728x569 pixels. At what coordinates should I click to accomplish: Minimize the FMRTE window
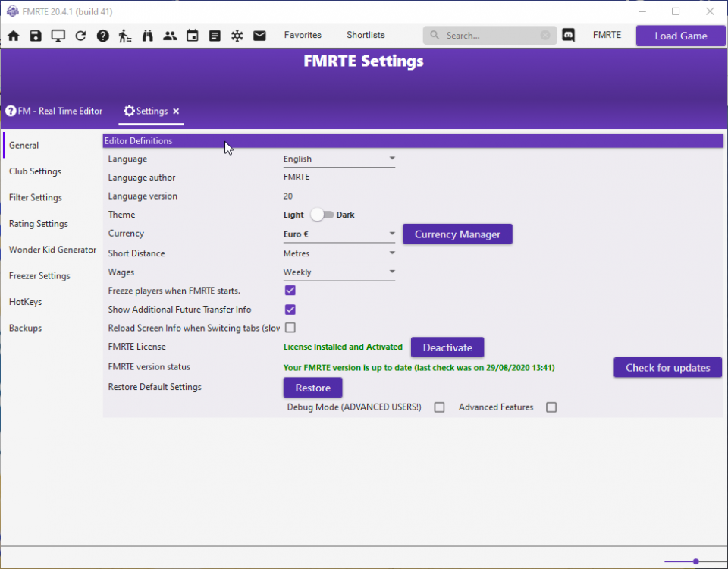click(x=642, y=11)
